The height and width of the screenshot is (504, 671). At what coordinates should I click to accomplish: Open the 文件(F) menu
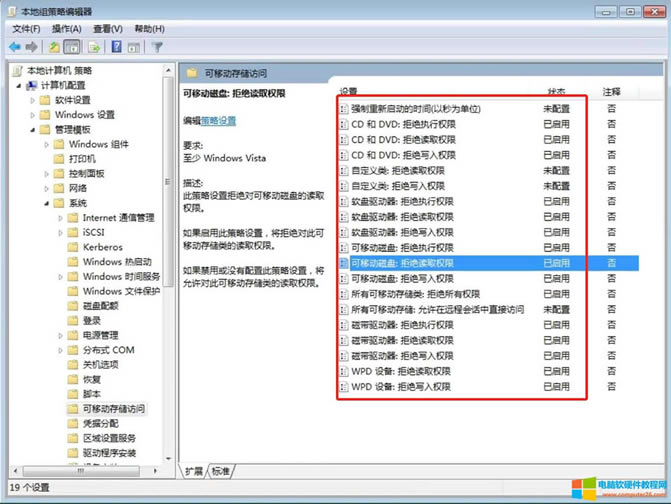point(27,29)
